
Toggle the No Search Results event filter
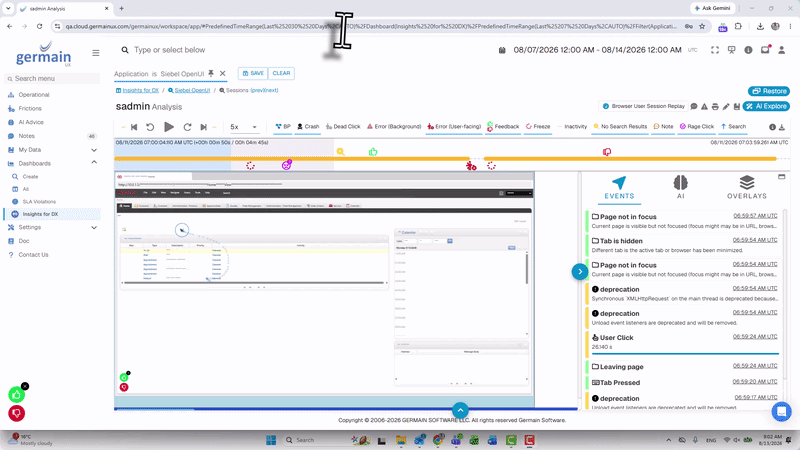point(620,127)
